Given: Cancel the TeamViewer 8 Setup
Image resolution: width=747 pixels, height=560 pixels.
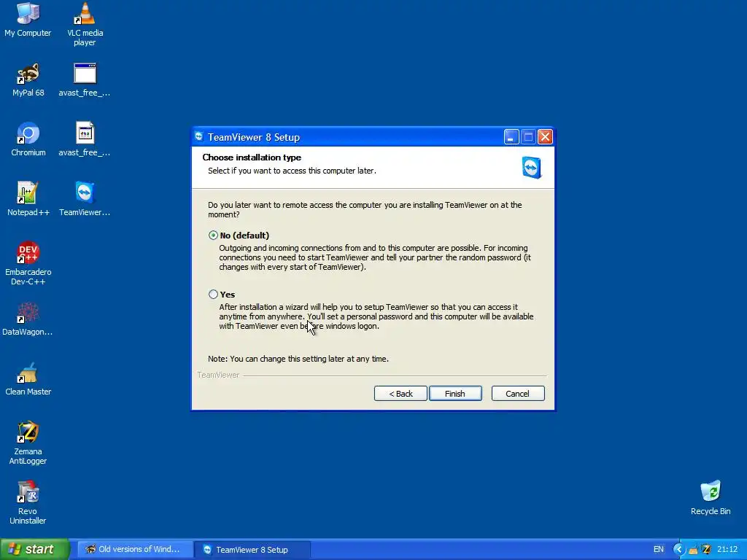Looking at the screenshot, I should [x=518, y=394].
